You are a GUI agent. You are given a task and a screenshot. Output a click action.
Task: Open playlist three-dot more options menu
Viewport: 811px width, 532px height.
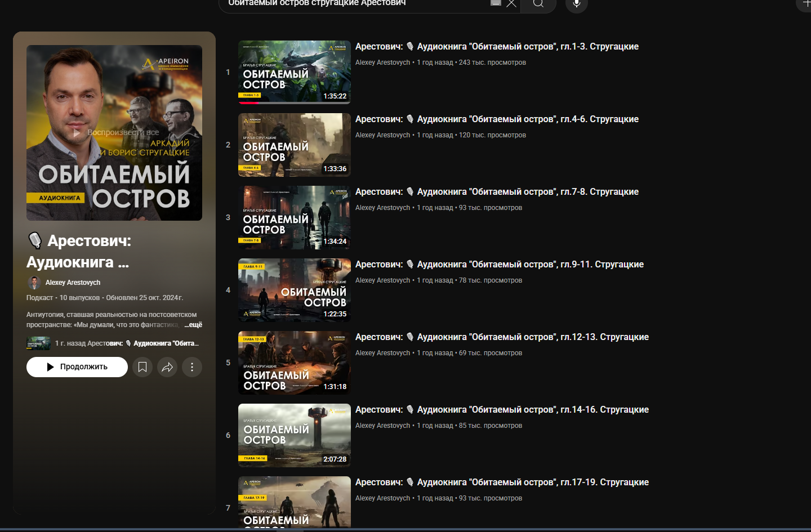[192, 367]
